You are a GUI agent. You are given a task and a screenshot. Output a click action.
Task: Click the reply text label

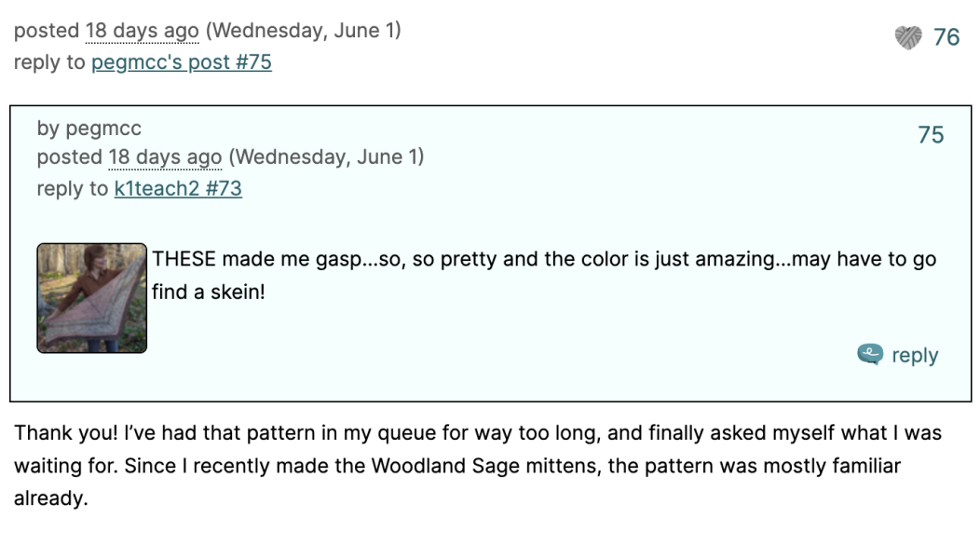click(x=914, y=354)
